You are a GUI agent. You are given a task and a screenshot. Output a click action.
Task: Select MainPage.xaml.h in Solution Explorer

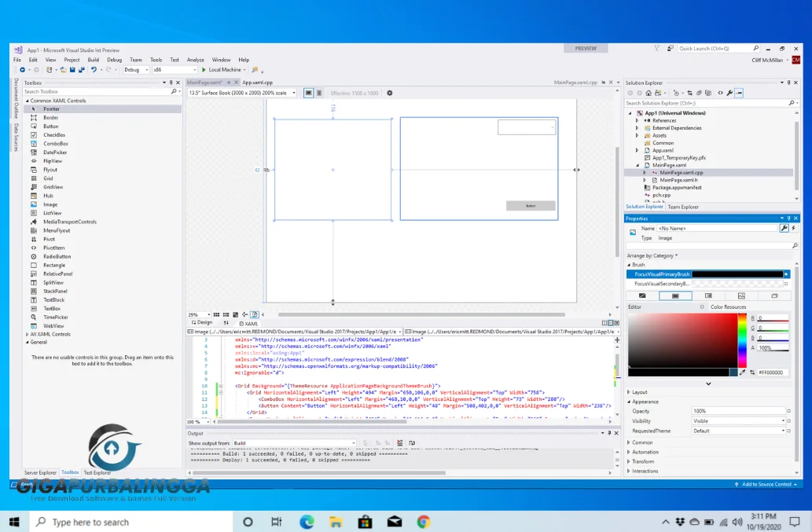pos(678,180)
